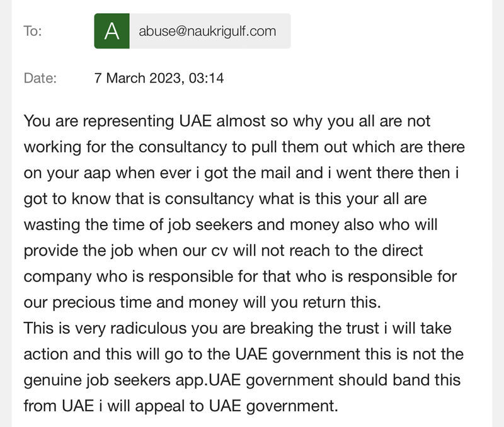Click the line starting 'You are representing UAE'
504x427 pixels.
[227, 122]
